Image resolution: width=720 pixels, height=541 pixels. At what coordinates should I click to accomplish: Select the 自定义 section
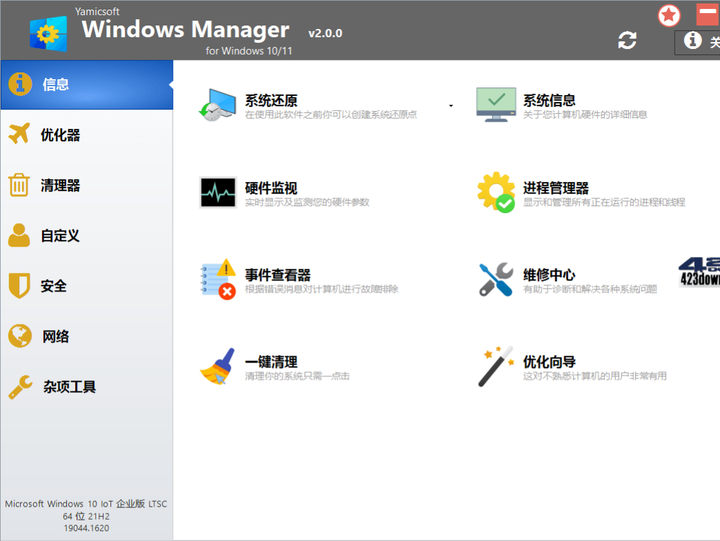click(87, 236)
